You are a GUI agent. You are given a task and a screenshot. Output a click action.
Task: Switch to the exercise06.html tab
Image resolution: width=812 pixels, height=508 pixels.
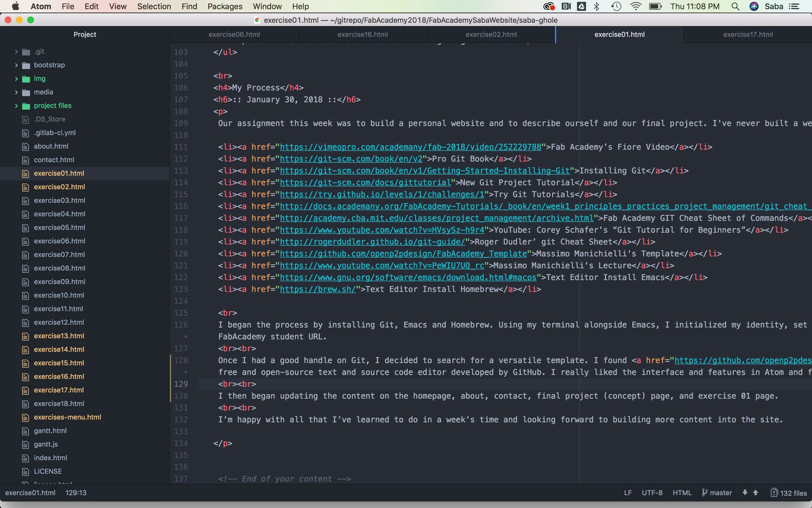pos(234,34)
